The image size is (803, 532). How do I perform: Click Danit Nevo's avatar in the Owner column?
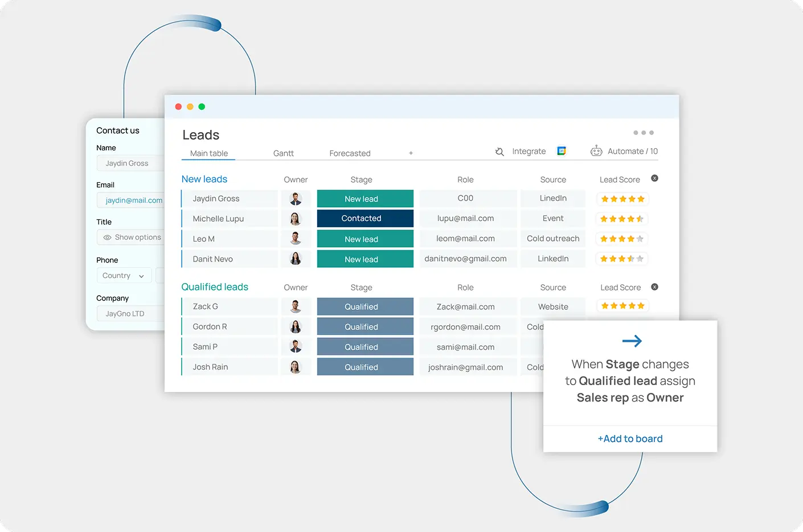click(296, 259)
